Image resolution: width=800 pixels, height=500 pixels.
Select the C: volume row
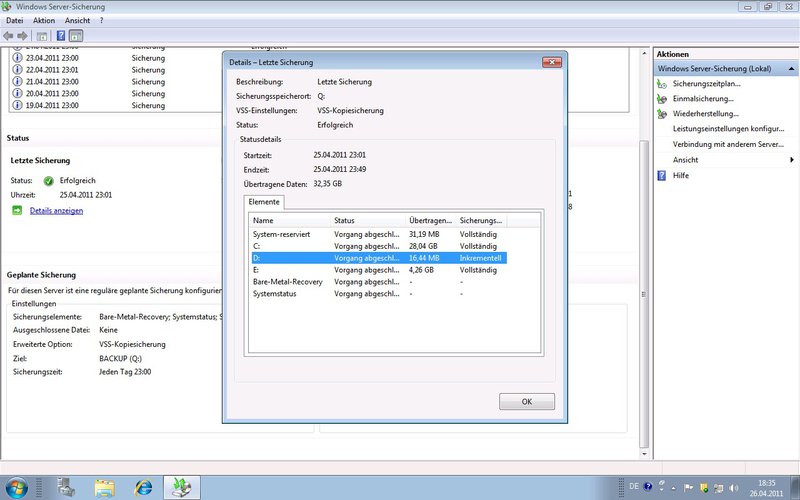pyautogui.click(x=379, y=246)
